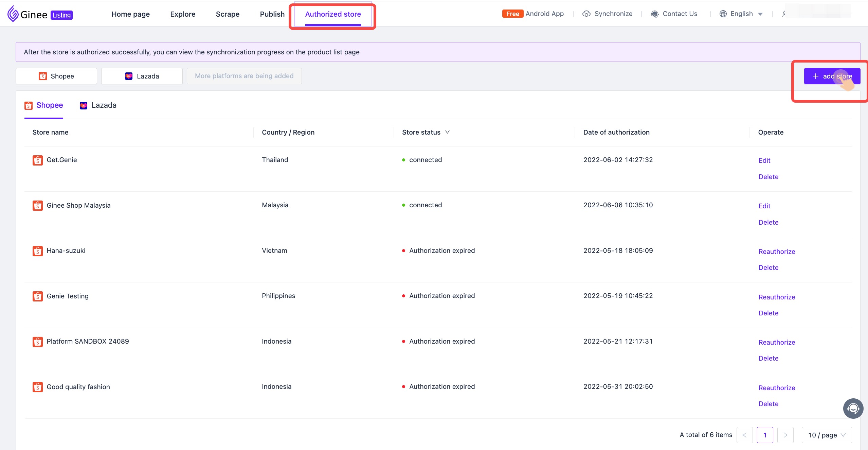
Task: Click the Shopee icon in platform filter button
Action: tap(42, 76)
